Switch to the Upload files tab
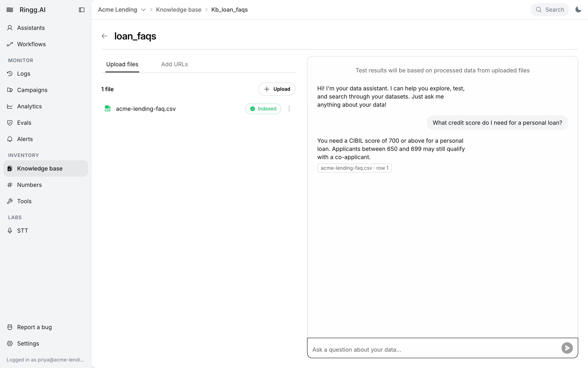Viewport: 588px width, 368px height. pos(122,64)
